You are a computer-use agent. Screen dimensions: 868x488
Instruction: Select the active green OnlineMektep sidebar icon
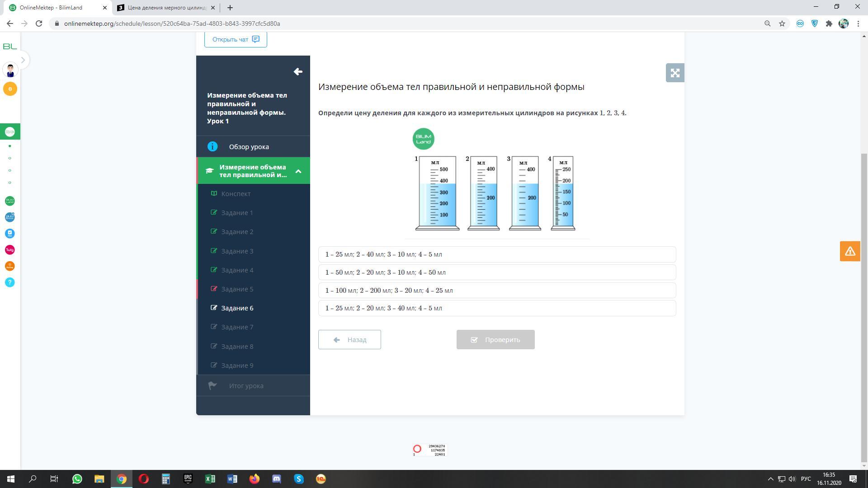click(10, 132)
